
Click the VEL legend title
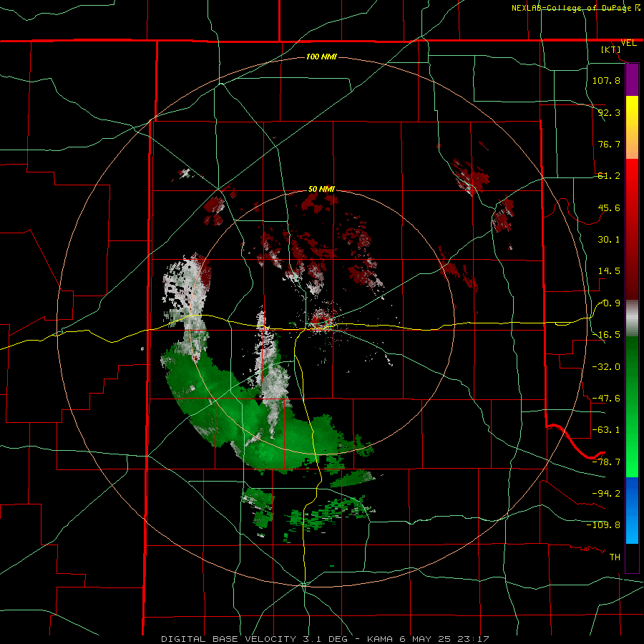click(x=629, y=43)
